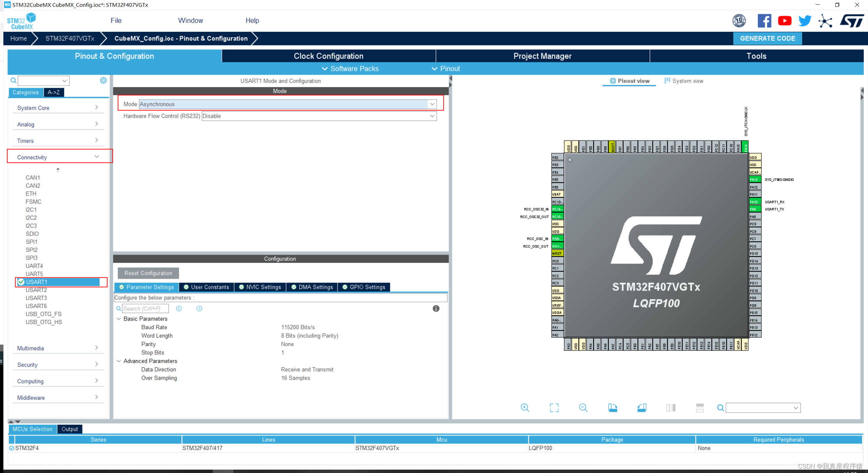
Task: Collapse the Basic Parameters group
Action: (x=119, y=319)
